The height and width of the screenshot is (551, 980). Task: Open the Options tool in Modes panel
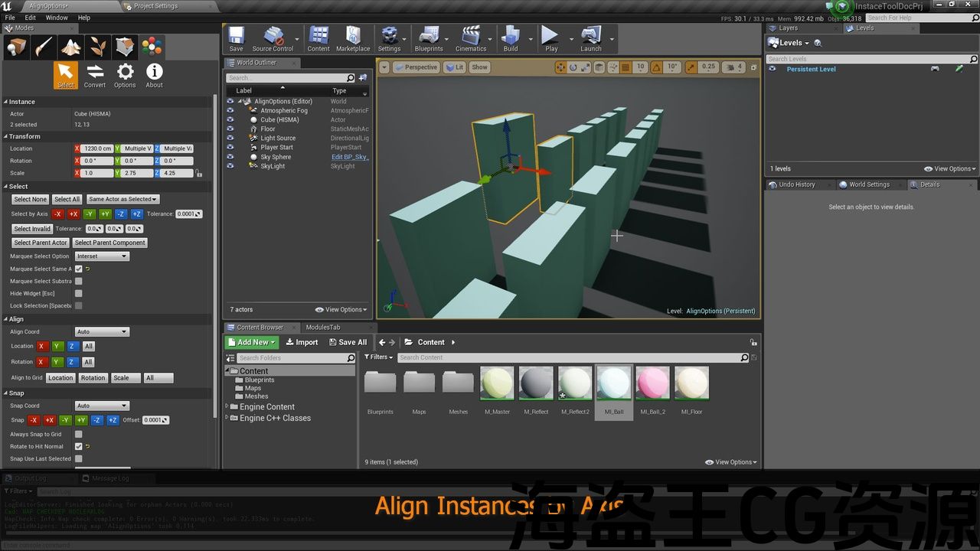(125, 75)
